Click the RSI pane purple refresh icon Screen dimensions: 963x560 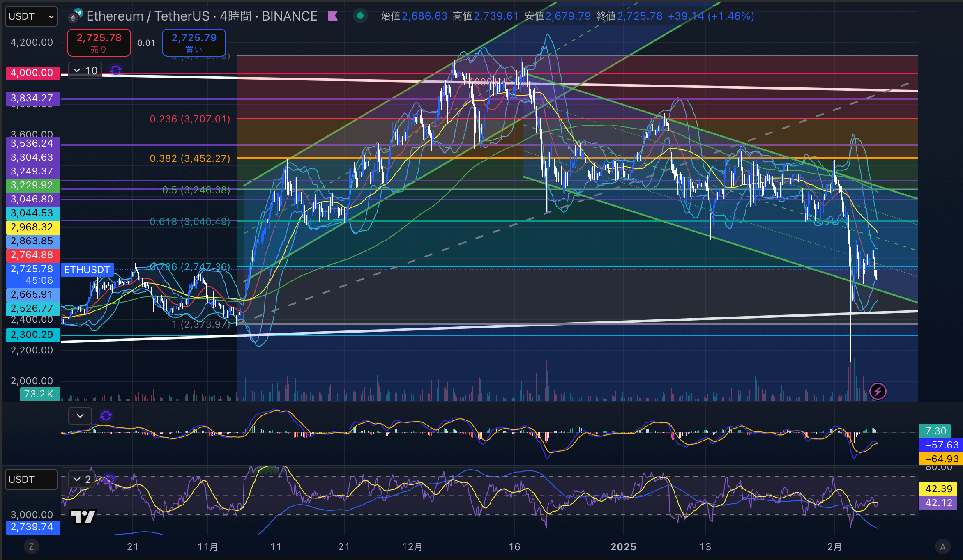109,479
